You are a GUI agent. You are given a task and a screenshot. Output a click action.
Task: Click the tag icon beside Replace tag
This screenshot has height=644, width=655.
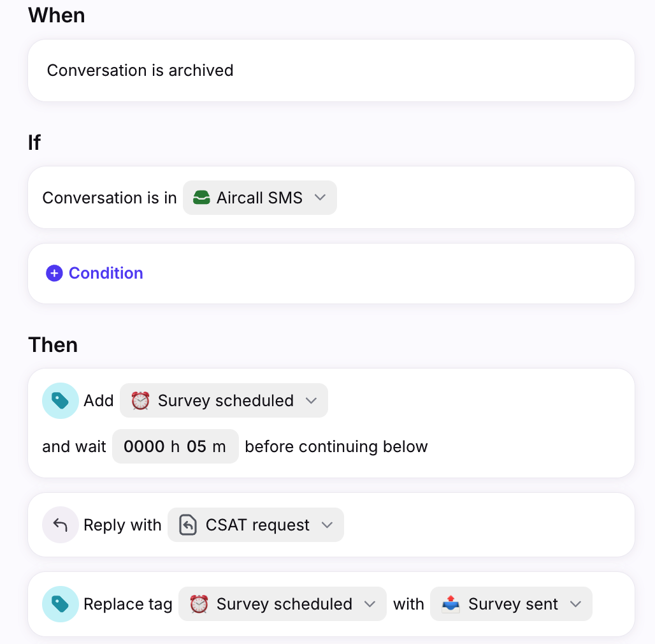tap(61, 604)
